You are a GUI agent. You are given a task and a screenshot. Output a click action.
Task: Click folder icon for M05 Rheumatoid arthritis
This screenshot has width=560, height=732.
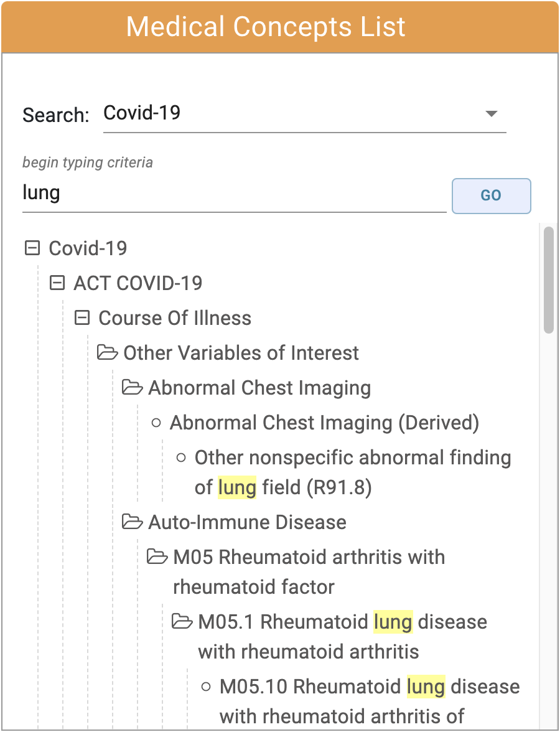pos(157,556)
